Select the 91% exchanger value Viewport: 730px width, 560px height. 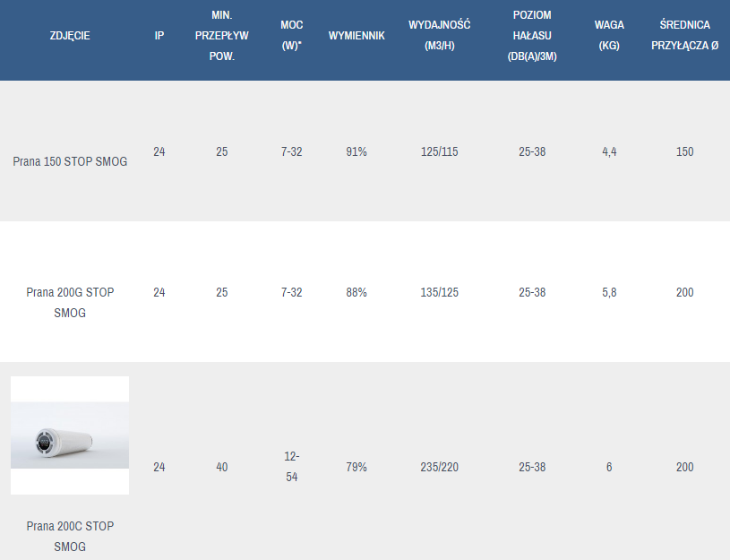[356, 151]
